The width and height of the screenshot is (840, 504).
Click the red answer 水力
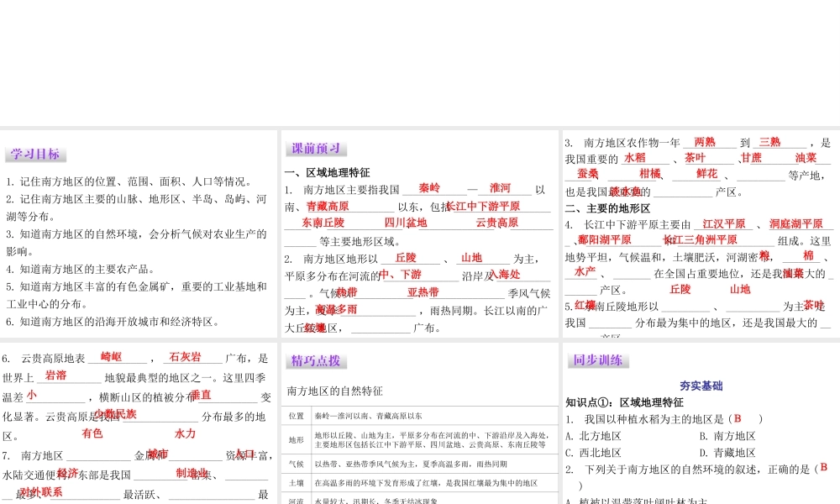185,433
